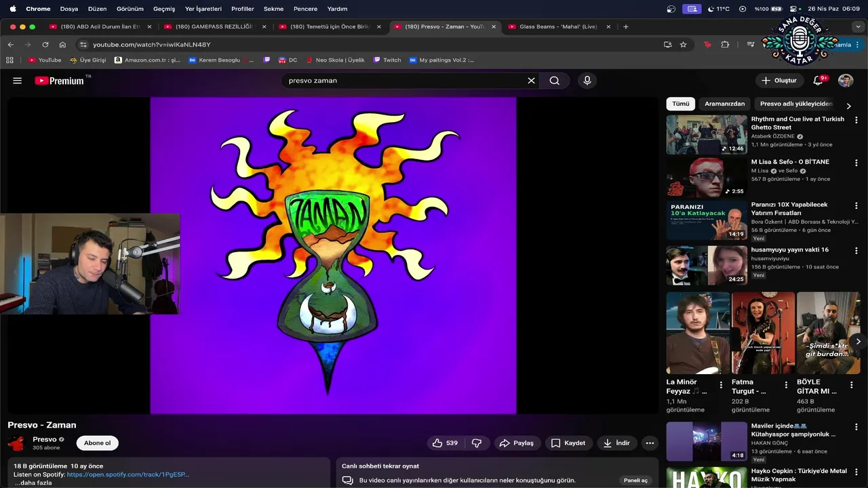The image size is (868, 488).
Task: Open M Lisa & Sefo O Bİ'TANE thumbnail
Action: pos(706,177)
